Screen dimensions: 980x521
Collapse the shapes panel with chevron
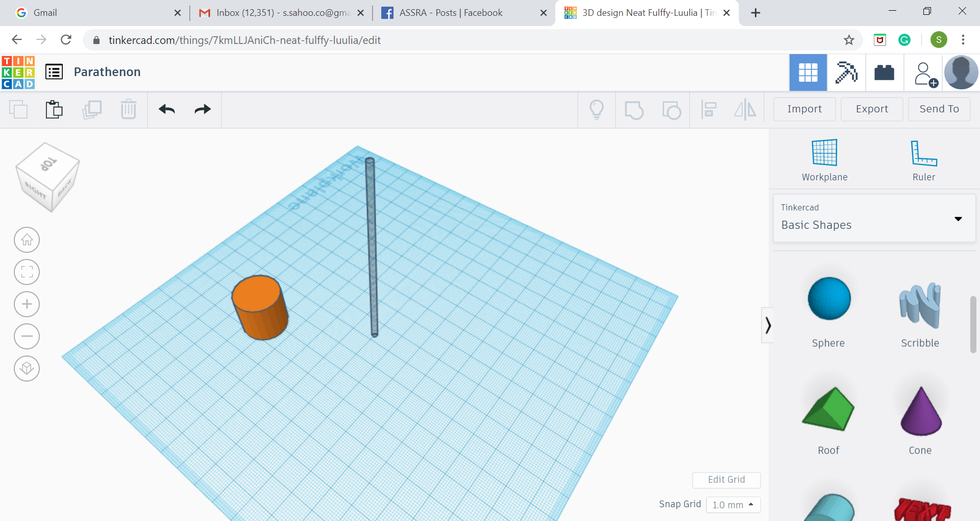click(x=767, y=325)
